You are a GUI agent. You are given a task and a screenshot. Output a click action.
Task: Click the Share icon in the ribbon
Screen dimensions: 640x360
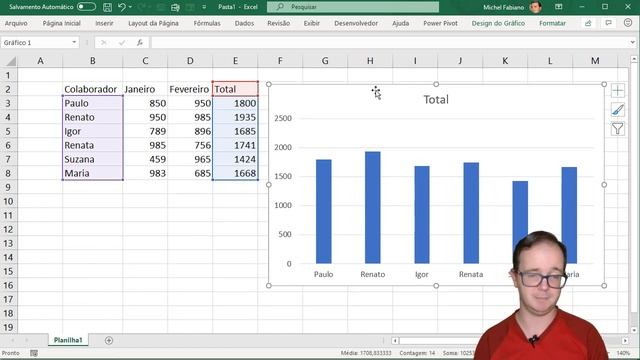pyautogui.click(x=588, y=23)
